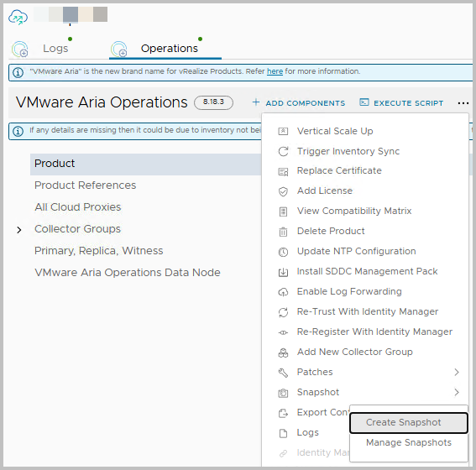Click the Update NTP Configuration clock icon
Image resolution: width=476 pixels, height=470 pixels.
click(x=283, y=252)
